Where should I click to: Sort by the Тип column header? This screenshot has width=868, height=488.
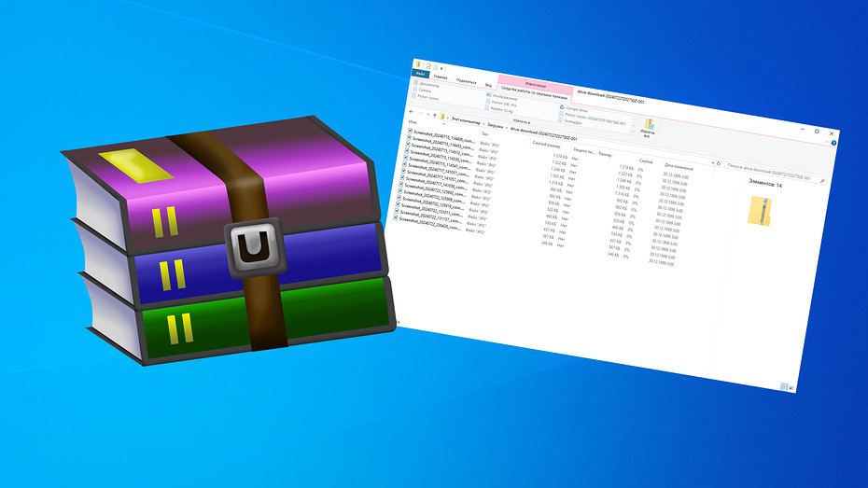coord(485,133)
